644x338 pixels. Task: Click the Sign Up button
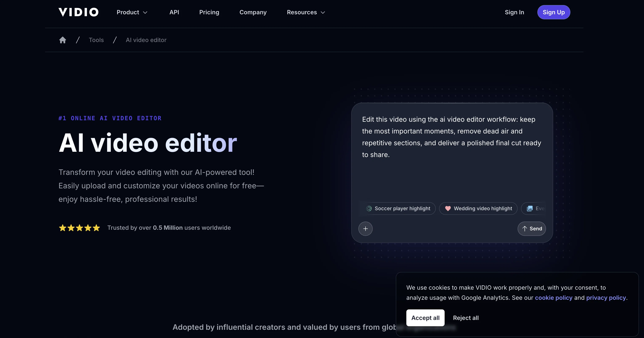coord(554,12)
